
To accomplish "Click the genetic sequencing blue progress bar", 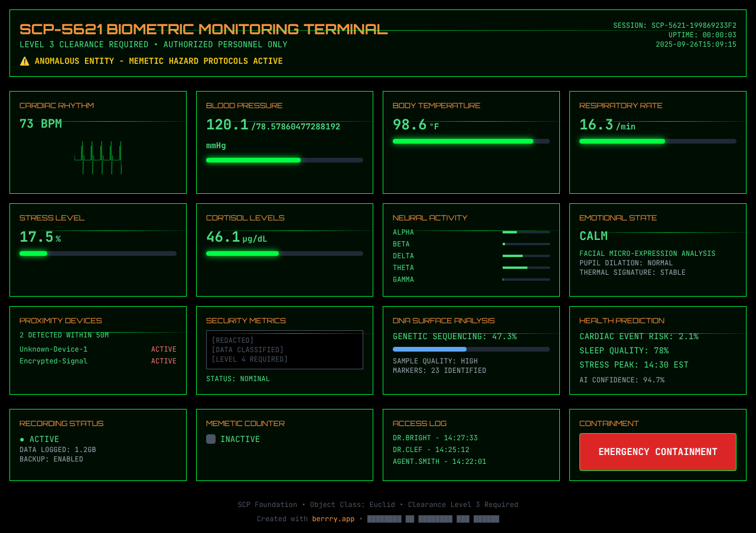I will [471, 349].
